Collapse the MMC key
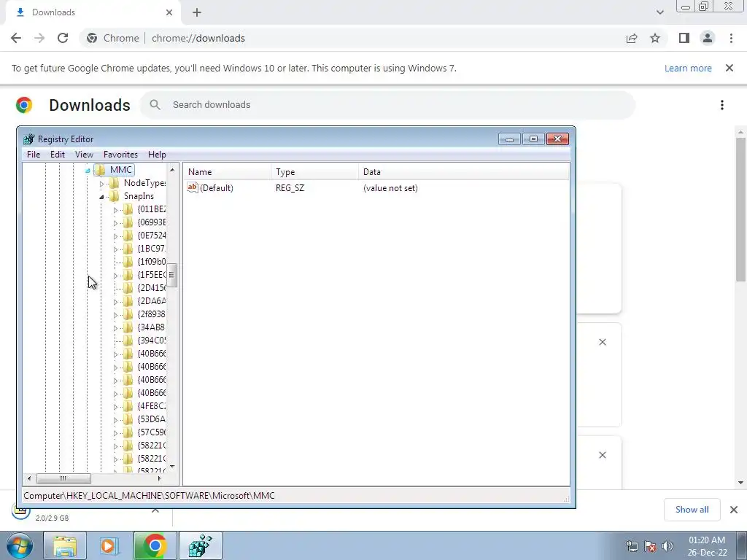This screenshot has width=747, height=560. 88,171
